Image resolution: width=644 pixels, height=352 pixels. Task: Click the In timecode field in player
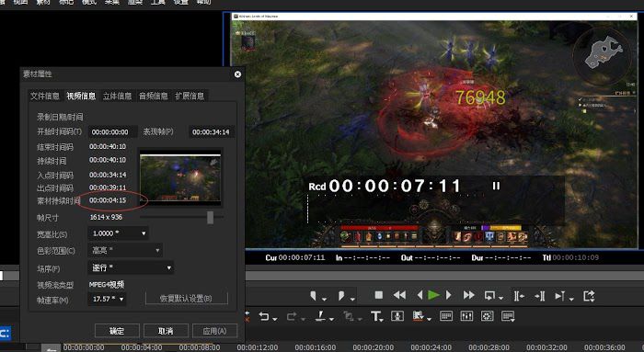(367, 257)
